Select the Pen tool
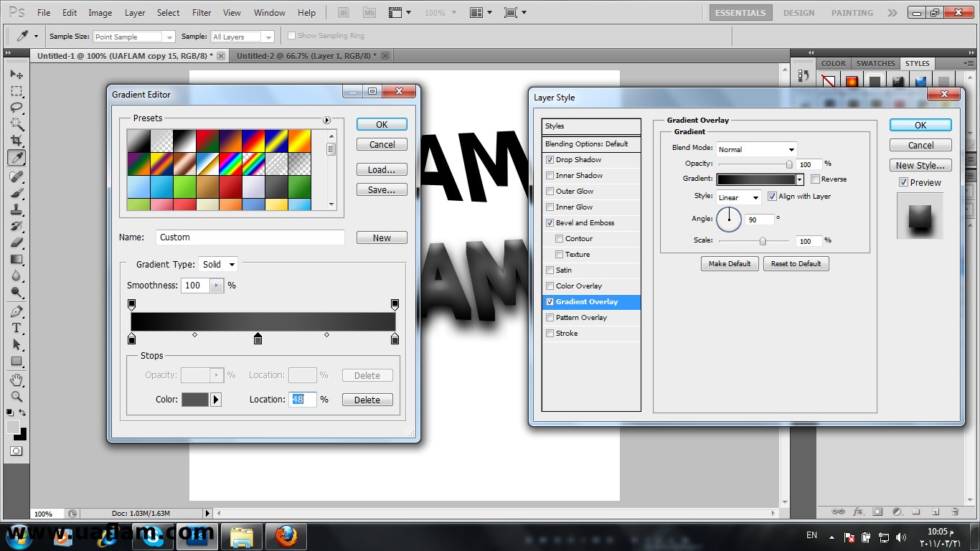Screen dimensions: 980x551 click(x=17, y=311)
